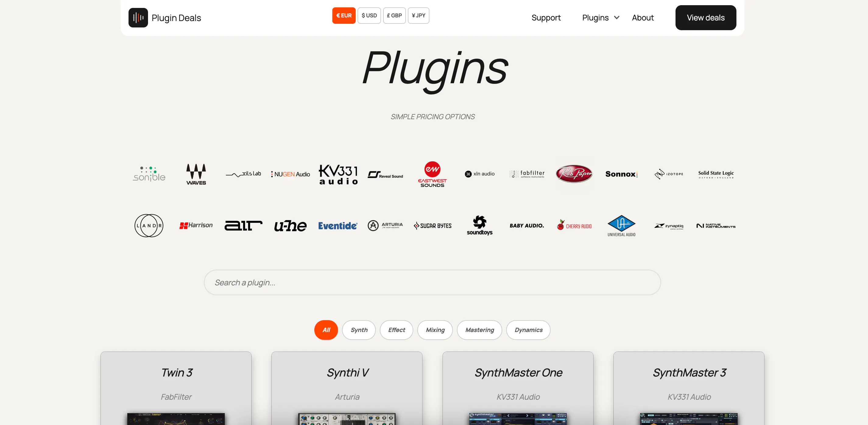Click the FabFilter label under Twin 3

pyautogui.click(x=176, y=397)
